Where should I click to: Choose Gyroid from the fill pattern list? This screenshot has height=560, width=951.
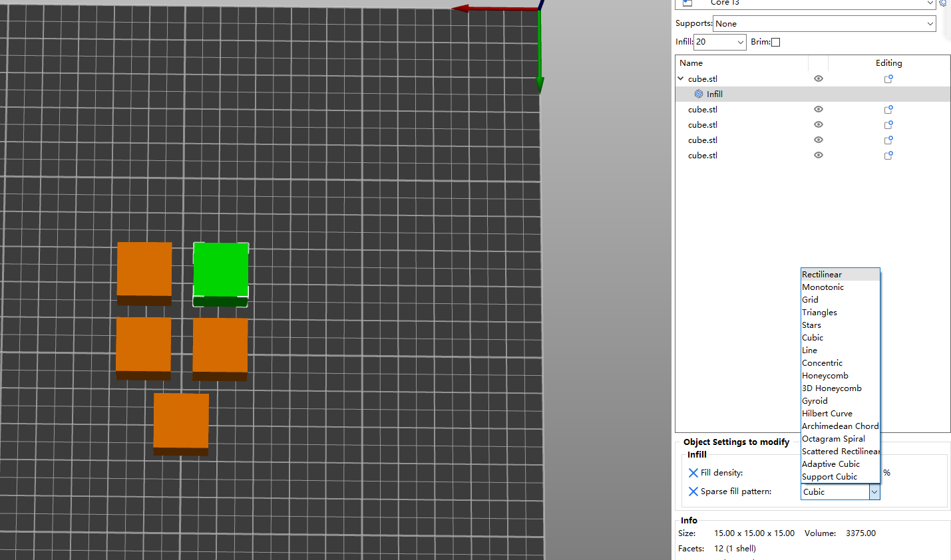click(815, 401)
